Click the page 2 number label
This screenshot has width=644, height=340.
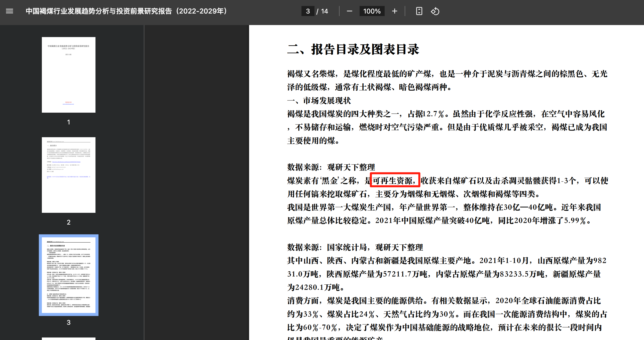pos(68,222)
